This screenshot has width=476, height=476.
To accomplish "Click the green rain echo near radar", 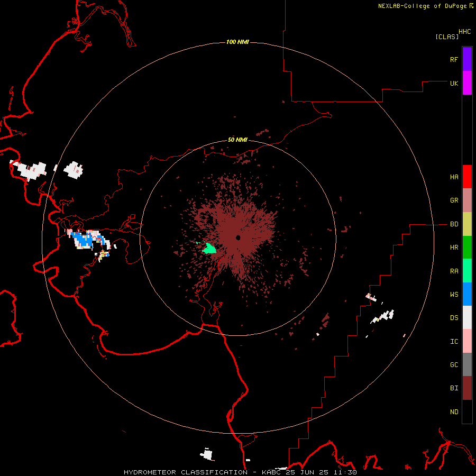I will 209,249.
